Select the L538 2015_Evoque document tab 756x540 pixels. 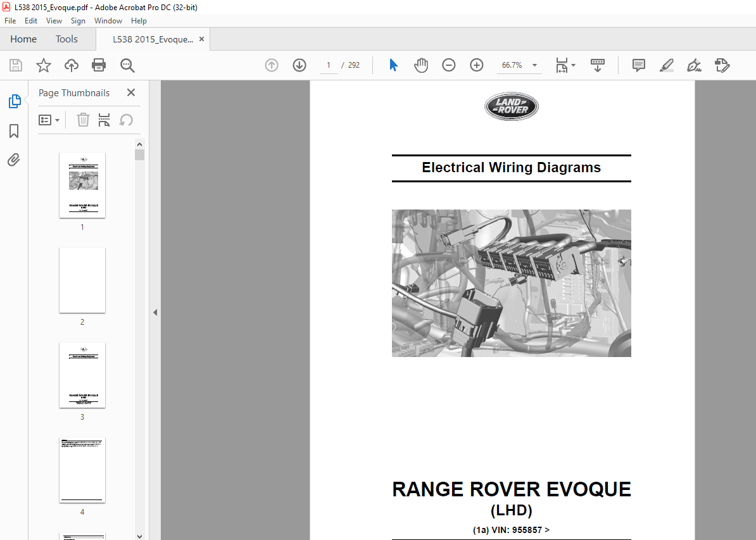tap(153, 39)
